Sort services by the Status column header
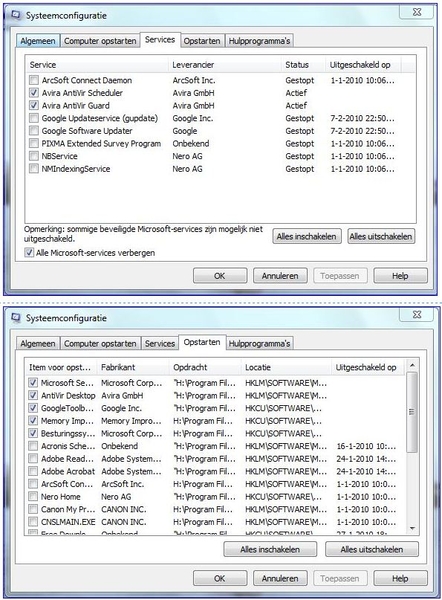442x600 pixels. 303,65
